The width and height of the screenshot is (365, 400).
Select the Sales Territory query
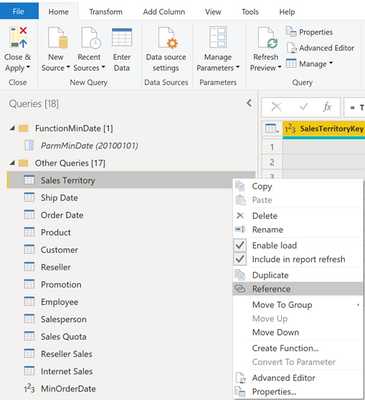(x=131, y=180)
